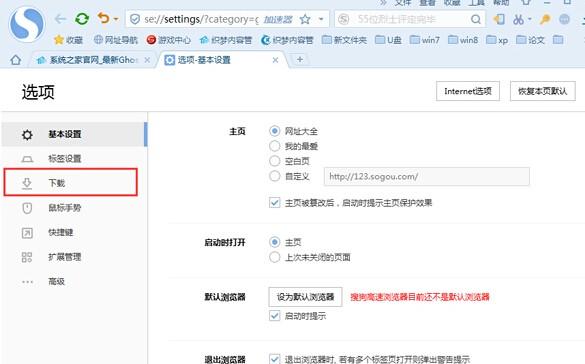The image size is (585, 364).
Task: Click the scissors screenshot tool icon
Action: (x=518, y=19)
